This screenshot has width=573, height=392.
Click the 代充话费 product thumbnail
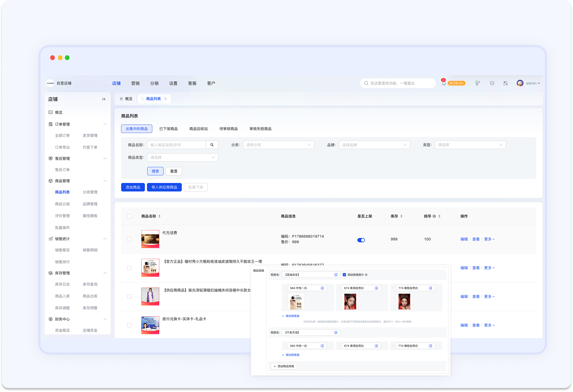(x=150, y=239)
